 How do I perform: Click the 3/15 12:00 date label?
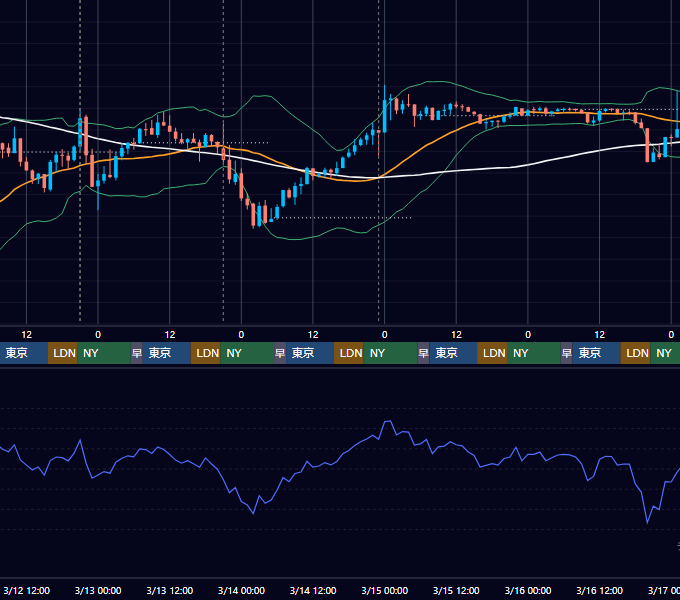[456, 590]
